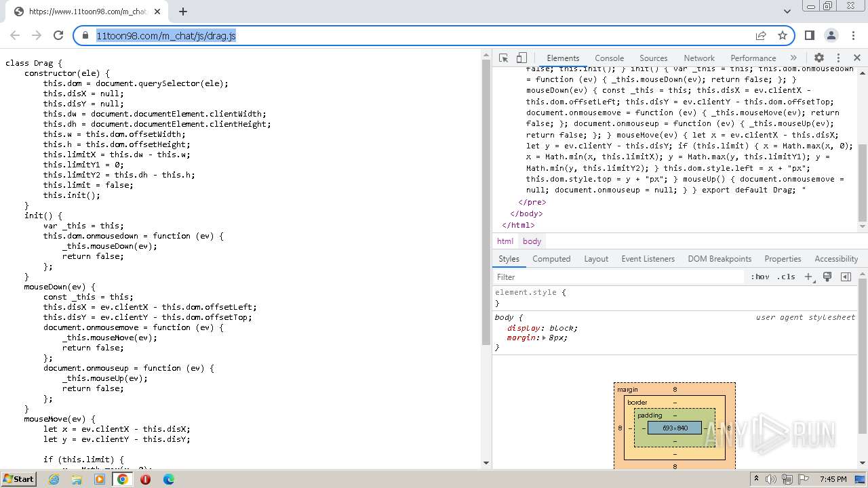The height and width of the screenshot is (488, 868).
Task: Go forward in browser history
Action: pos(37,35)
